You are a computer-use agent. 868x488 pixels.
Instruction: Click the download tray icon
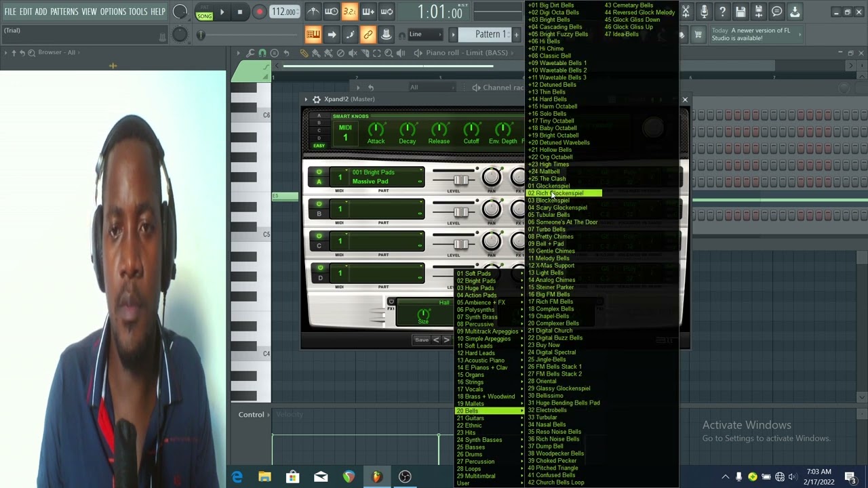tap(795, 12)
